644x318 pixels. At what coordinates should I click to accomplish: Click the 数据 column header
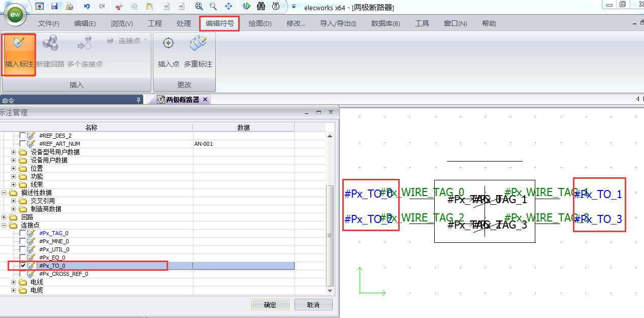tap(244, 127)
